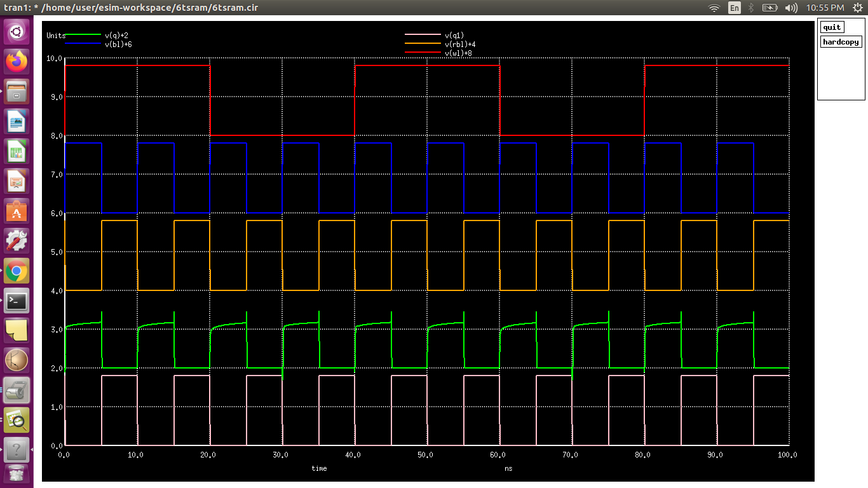This screenshot has height=488, width=868.
Task: Open the sound volume menu
Action: coord(791,8)
